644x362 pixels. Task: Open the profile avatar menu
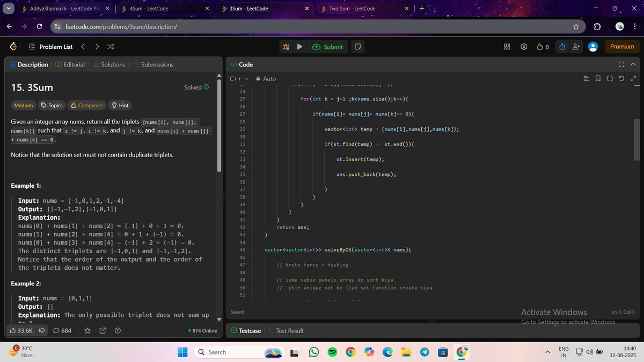pos(593,47)
